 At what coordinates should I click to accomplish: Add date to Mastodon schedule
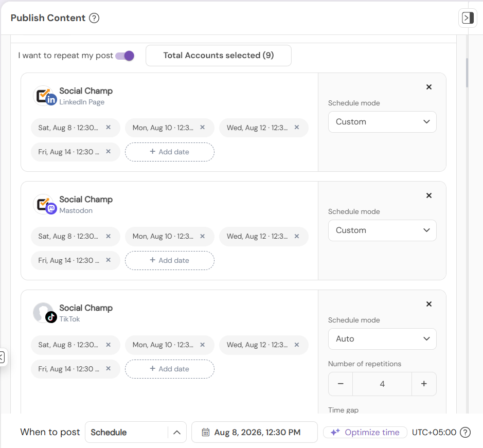coord(170,260)
